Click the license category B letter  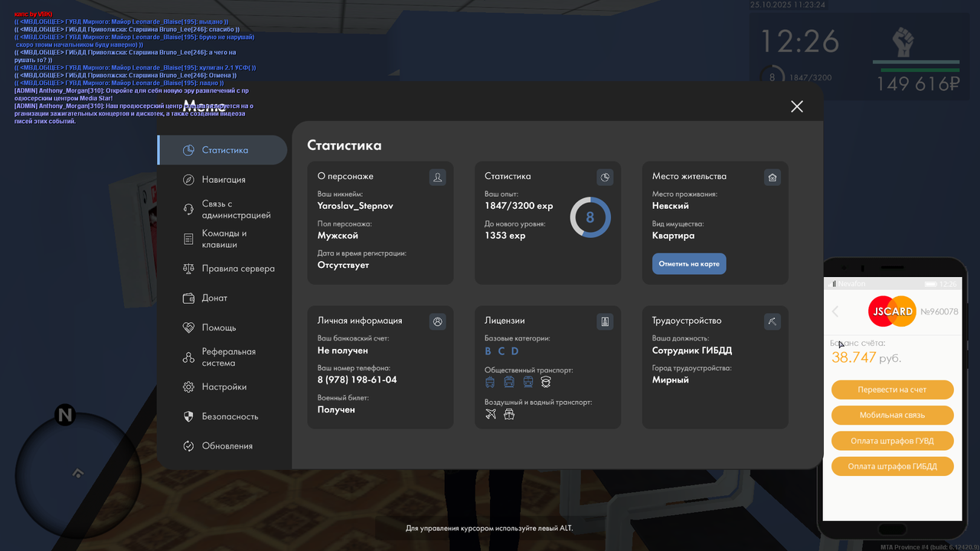coord(488,351)
